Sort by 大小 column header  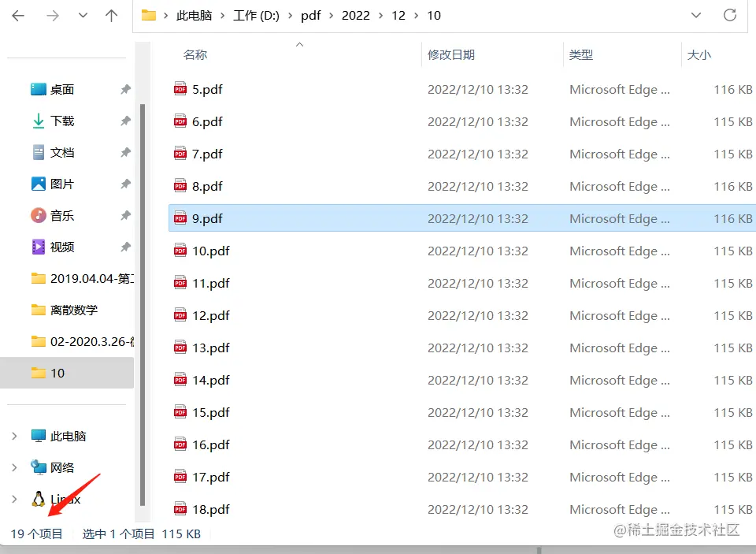point(699,54)
